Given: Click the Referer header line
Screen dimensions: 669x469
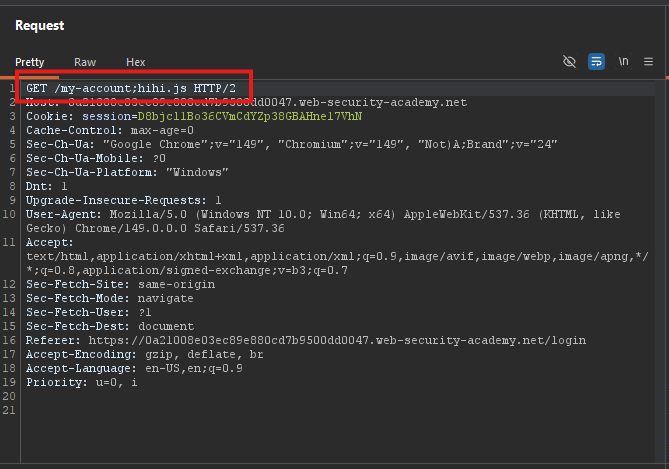Looking at the screenshot, I should 305,341.
